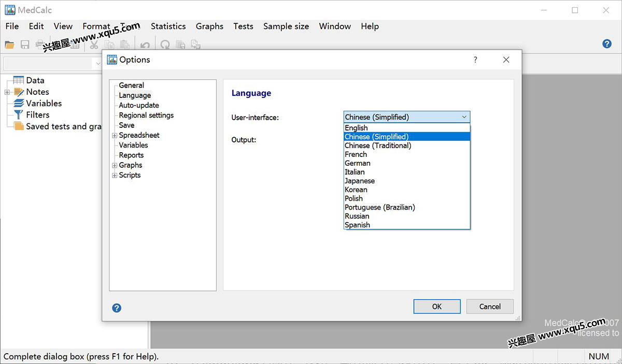Viewport: 622px width, 364px height.
Task: Open the Edit menu
Action: coord(36,26)
